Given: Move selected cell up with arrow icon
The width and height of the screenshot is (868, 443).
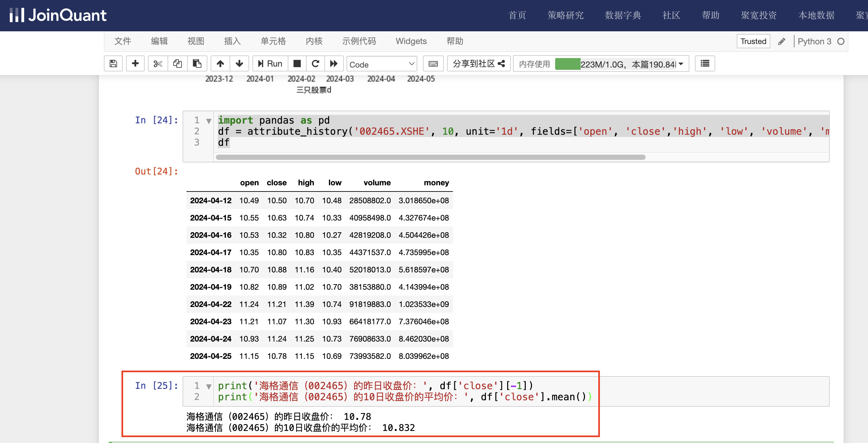Looking at the screenshot, I should [x=220, y=64].
